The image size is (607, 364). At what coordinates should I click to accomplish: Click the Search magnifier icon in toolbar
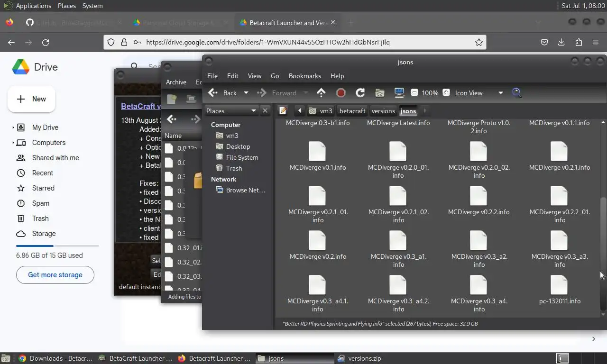(x=517, y=93)
